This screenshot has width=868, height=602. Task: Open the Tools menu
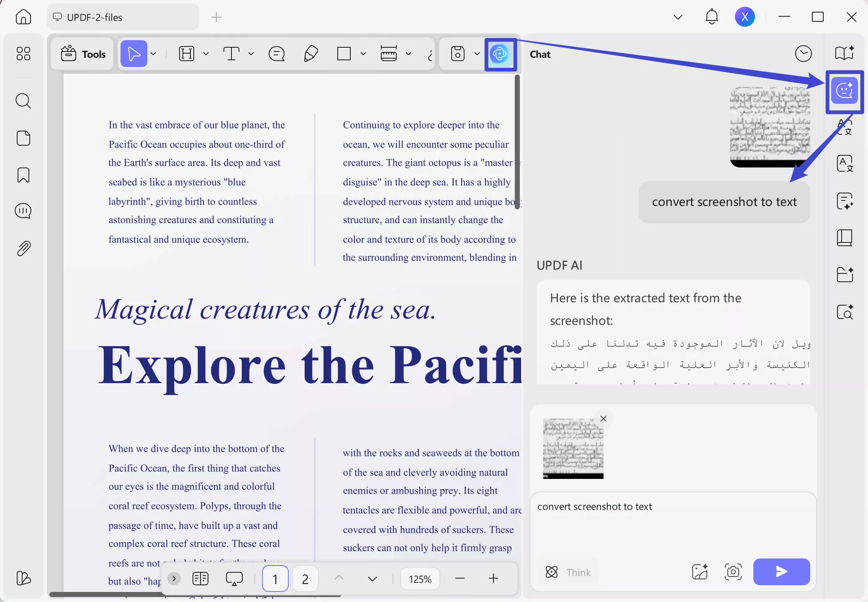click(x=83, y=54)
